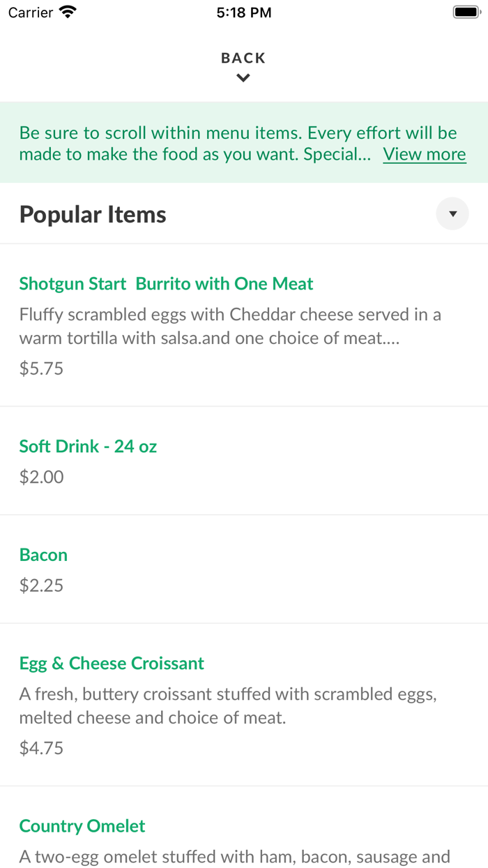Tap the Country Omelet menu item
Image resolution: width=488 pixels, height=868 pixels.
(82, 825)
